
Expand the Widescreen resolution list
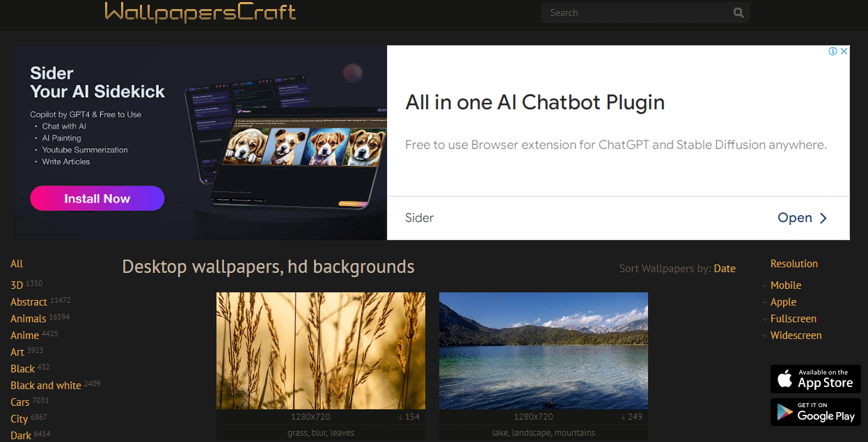pyautogui.click(x=765, y=336)
